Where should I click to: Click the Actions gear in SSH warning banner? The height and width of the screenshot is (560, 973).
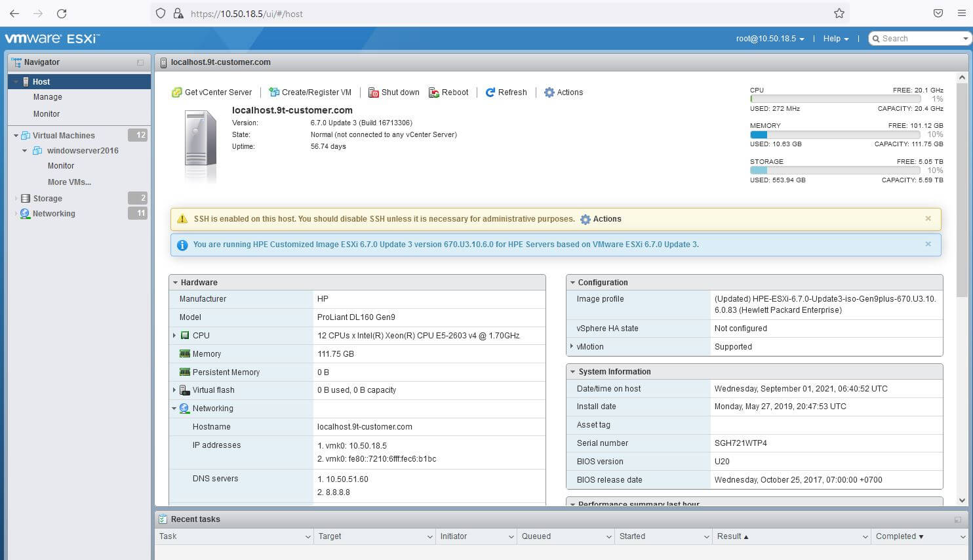[x=584, y=219]
